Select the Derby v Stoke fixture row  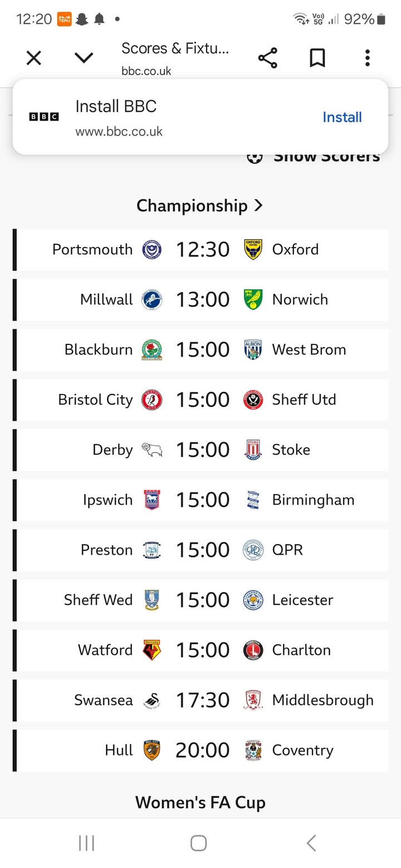coord(202,450)
